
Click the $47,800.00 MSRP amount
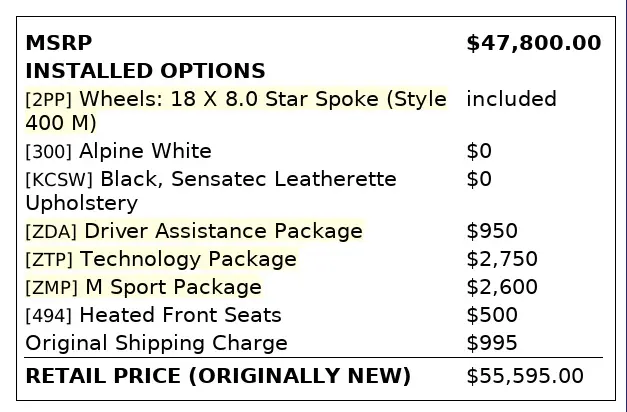point(534,43)
